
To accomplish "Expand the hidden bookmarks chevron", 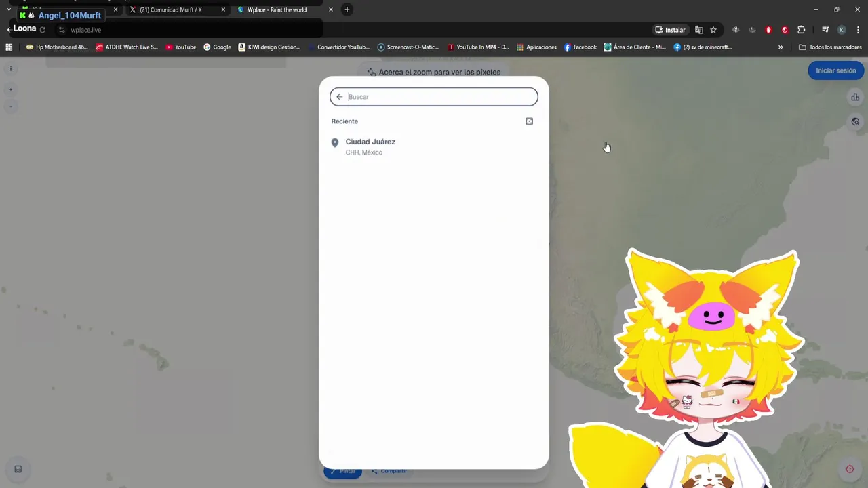I will click(781, 47).
